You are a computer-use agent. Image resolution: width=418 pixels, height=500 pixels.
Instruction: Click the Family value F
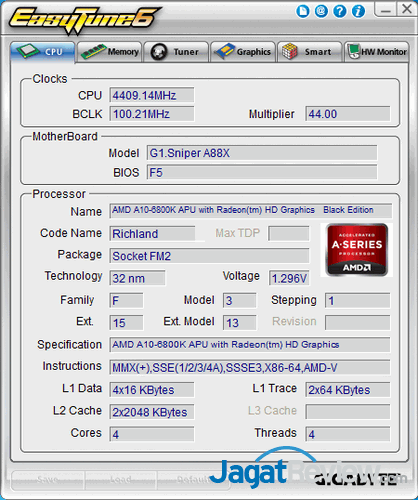pos(126,301)
